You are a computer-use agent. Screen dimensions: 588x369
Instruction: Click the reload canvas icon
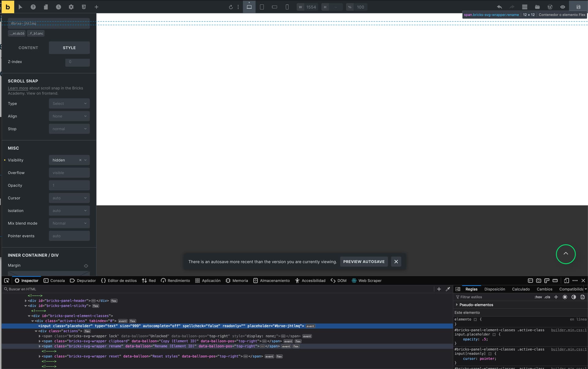pos(231,7)
